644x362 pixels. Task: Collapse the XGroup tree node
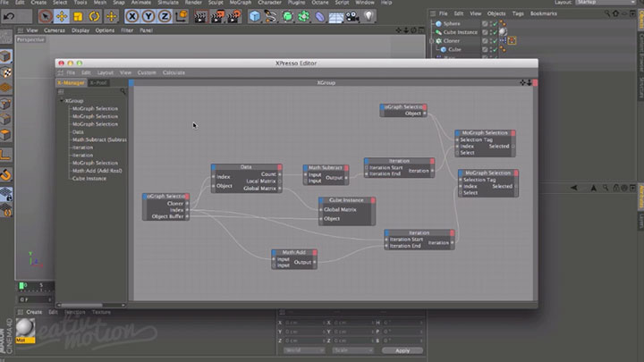pos(62,100)
